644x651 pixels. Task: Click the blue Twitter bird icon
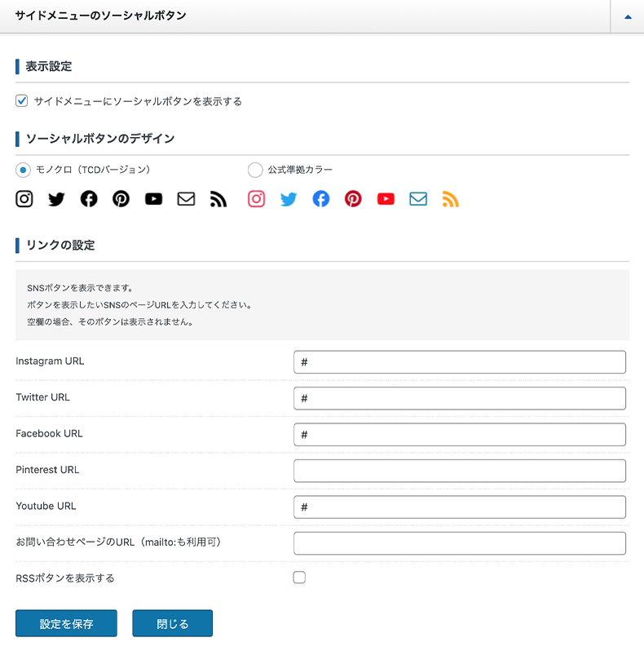(x=289, y=199)
